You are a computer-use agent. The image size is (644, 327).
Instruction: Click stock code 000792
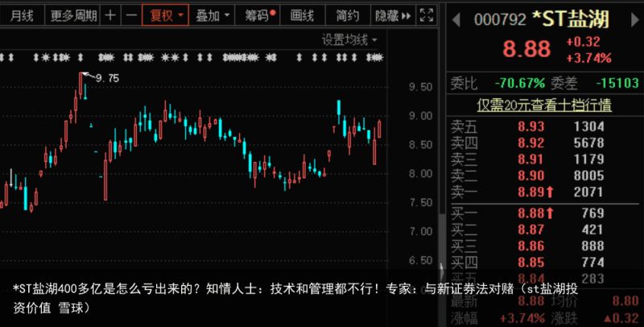(500, 19)
